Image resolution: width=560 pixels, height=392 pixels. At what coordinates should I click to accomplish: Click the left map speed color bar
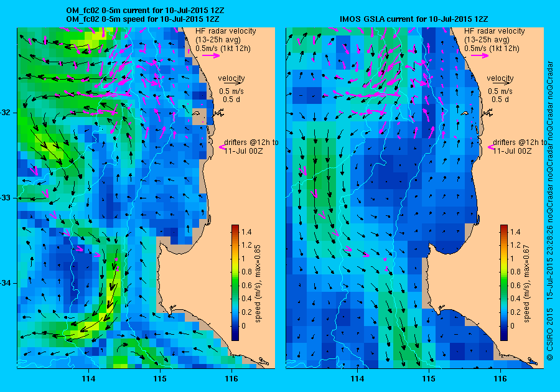(235, 282)
